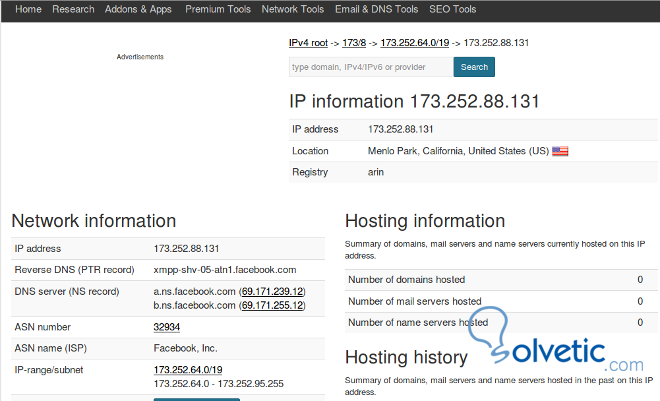Click the xmpp-shv-05-atn1.facebook.com reverse DNS value
The image size is (660, 401).
tap(225, 270)
